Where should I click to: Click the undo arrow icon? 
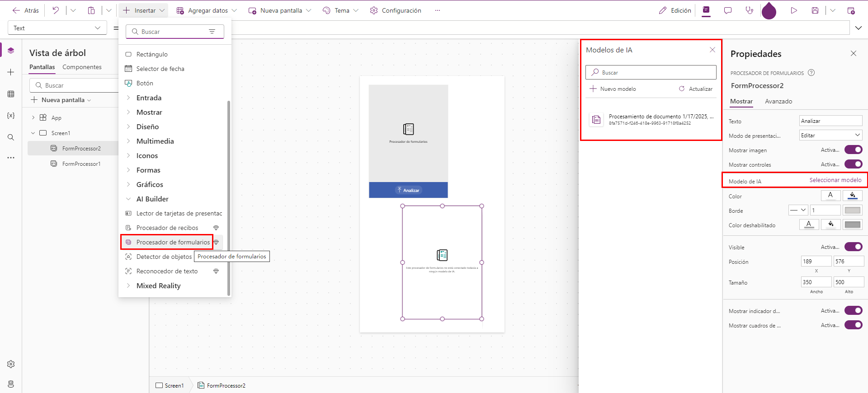pyautogui.click(x=56, y=10)
